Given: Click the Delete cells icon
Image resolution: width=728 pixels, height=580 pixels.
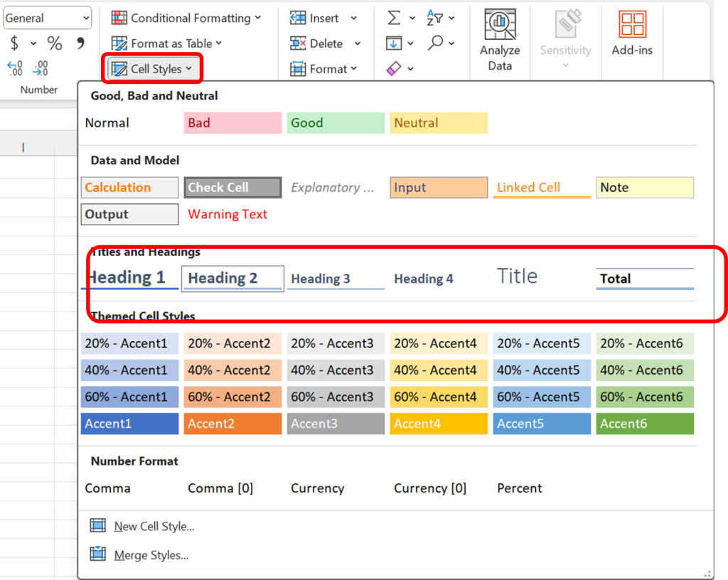Looking at the screenshot, I should coord(298,43).
